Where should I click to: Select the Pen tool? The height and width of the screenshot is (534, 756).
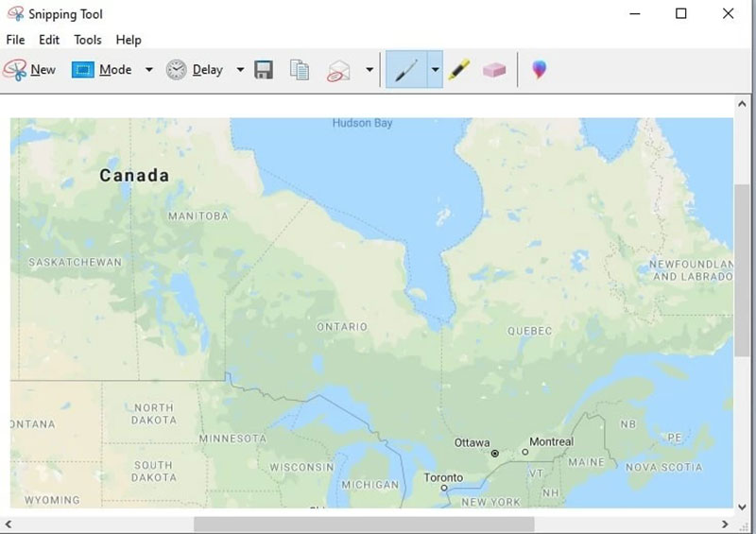click(x=405, y=70)
